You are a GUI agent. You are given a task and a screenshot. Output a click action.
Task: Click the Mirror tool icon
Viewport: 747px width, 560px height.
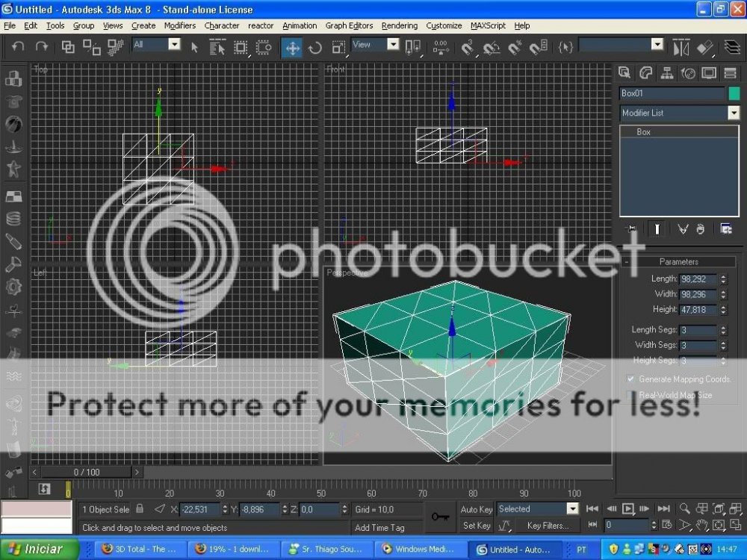(x=681, y=47)
